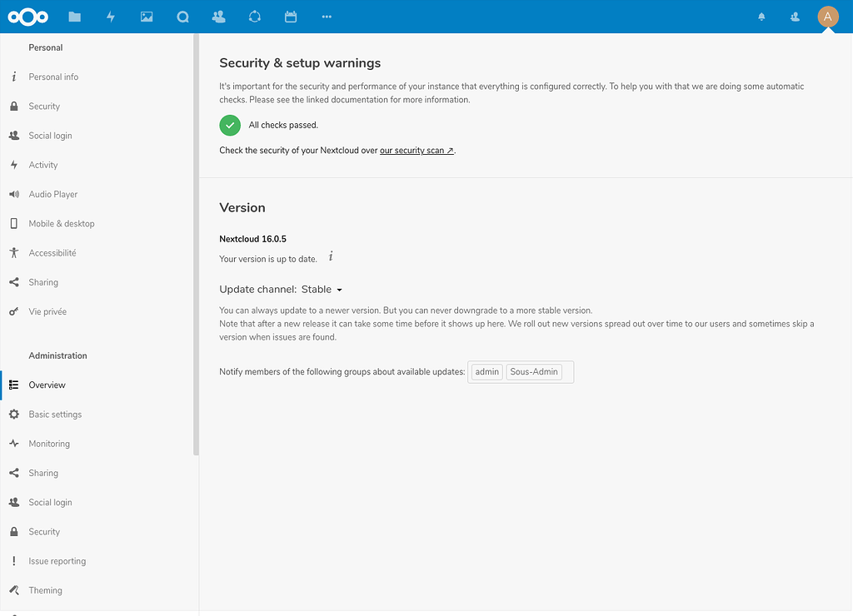Click the Sous-Admin group tag
Screen dimensions: 853x616
(x=534, y=372)
